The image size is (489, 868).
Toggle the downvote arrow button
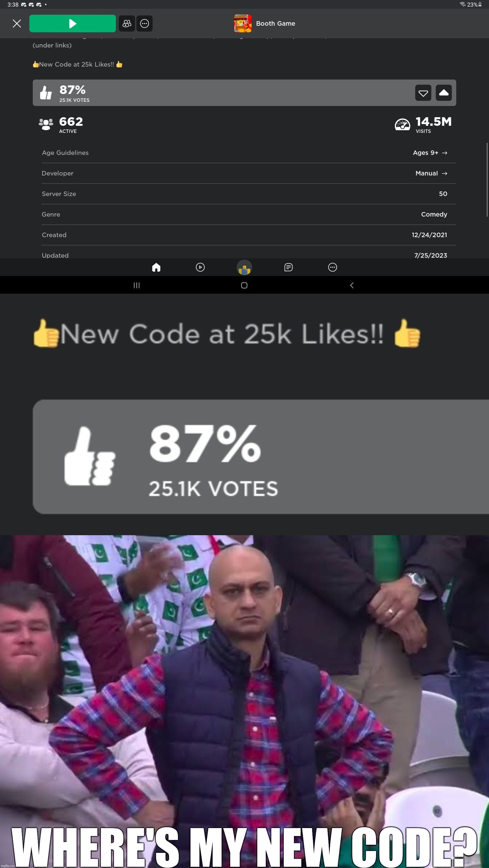click(423, 93)
